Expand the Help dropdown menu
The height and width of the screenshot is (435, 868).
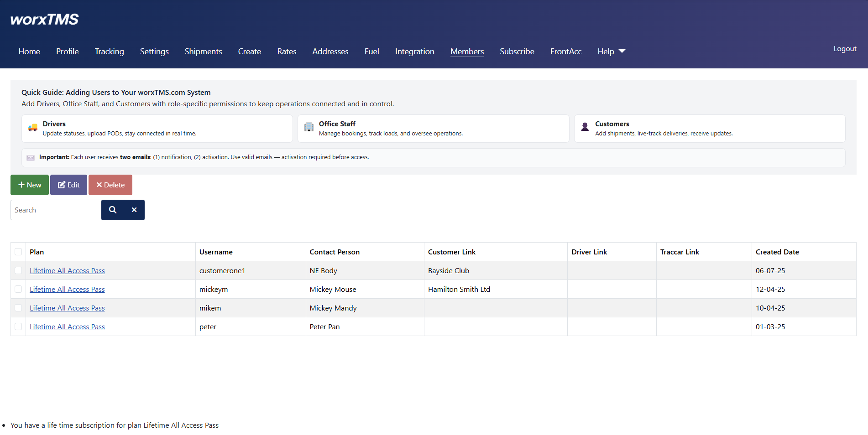pos(611,51)
